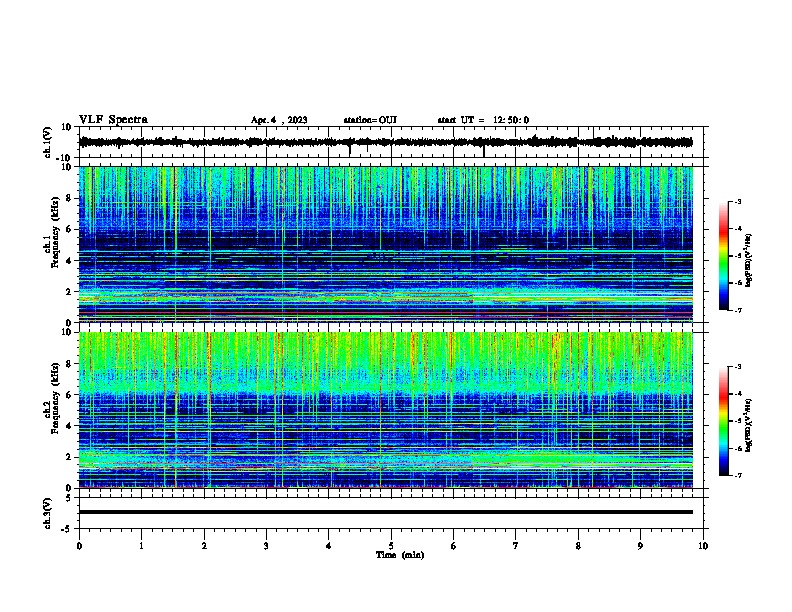The image size is (792, 612).
Task: Click the '-3' label on ch.1 color scale
Action: coord(737,201)
